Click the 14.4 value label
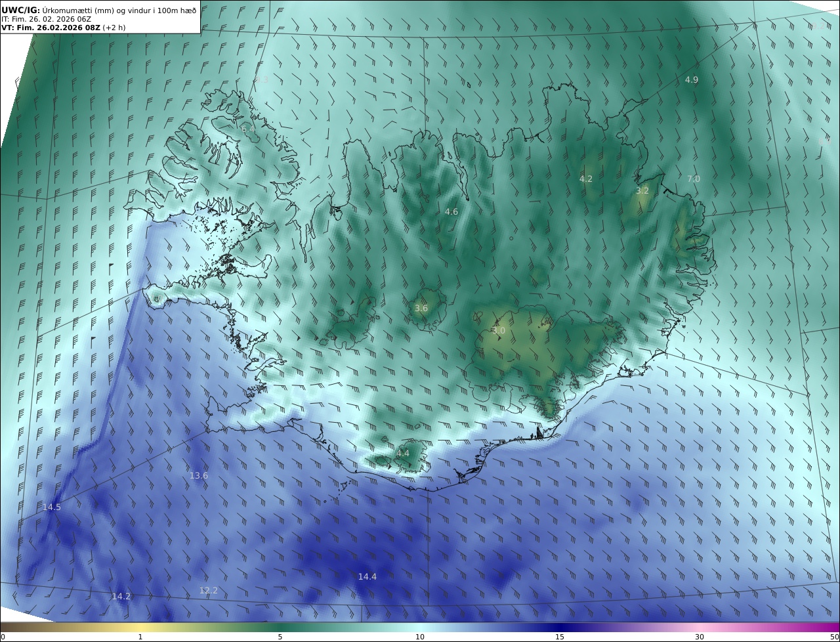Viewport: 840px width, 642px height. click(x=367, y=576)
